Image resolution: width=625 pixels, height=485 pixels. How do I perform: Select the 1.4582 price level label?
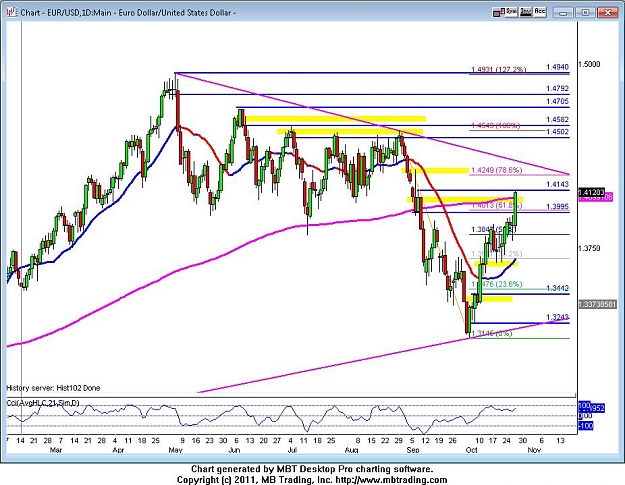[x=557, y=119]
